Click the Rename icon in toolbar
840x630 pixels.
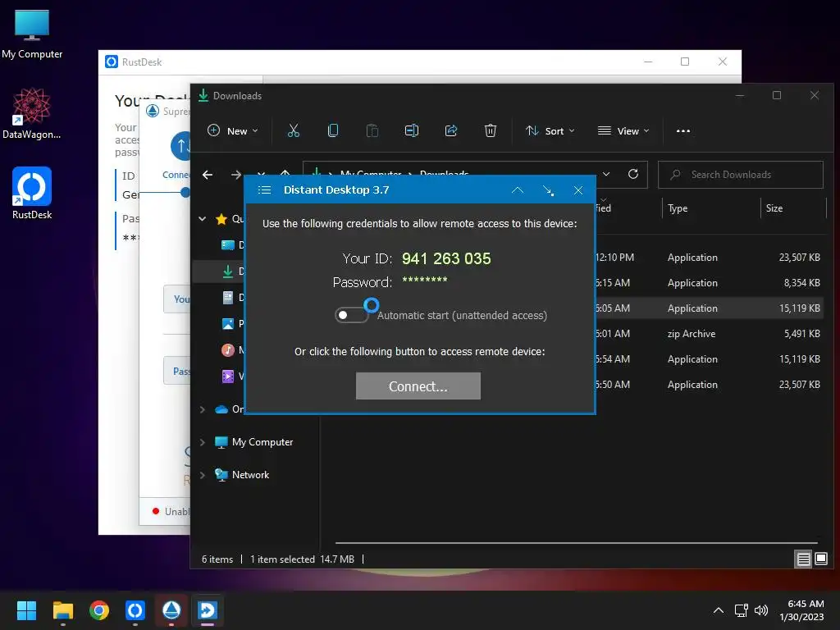412,130
